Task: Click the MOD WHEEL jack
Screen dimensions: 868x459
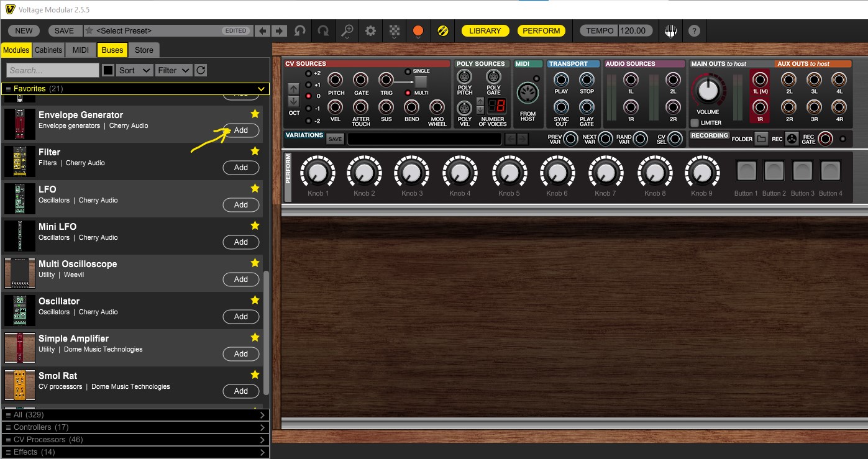Action: pyautogui.click(x=437, y=107)
